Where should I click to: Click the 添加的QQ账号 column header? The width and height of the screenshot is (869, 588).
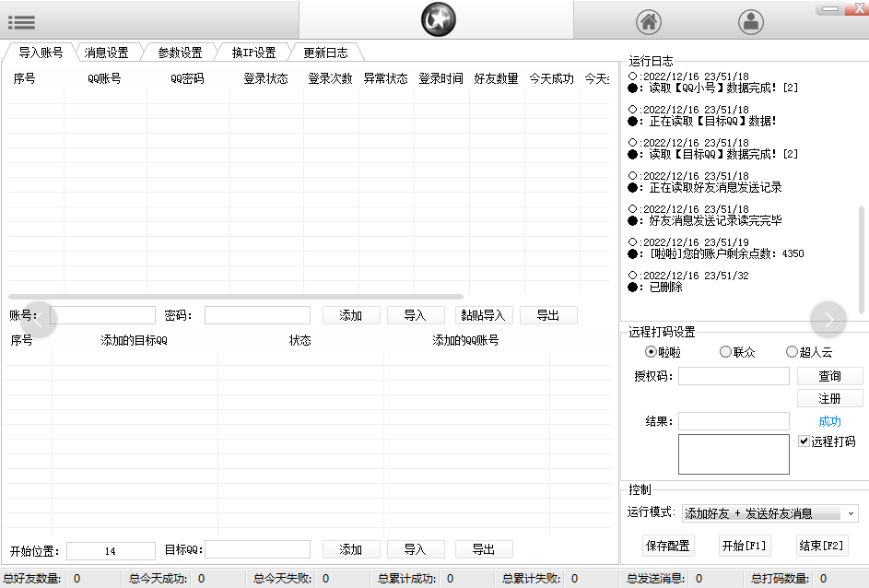point(465,340)
